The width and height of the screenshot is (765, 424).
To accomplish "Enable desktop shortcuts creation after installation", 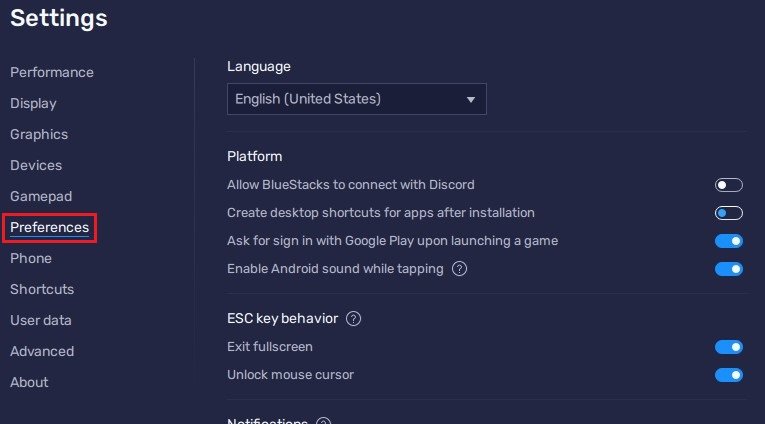I will [729, 213].
